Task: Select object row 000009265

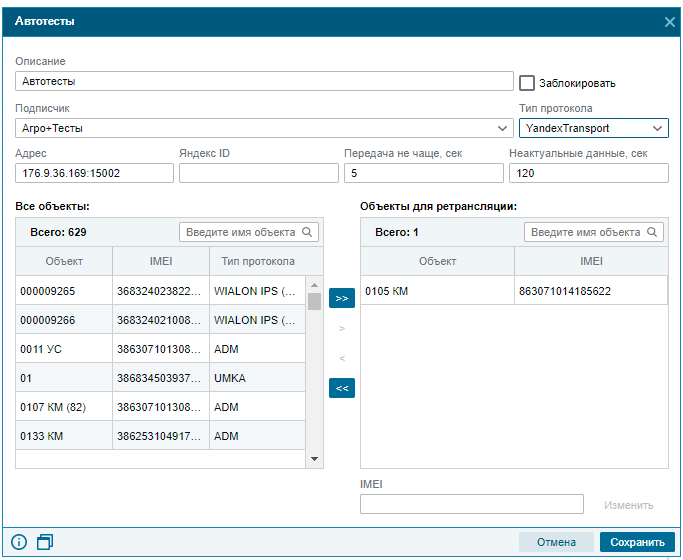Action: pyautogui.click(x=160, y=290)
